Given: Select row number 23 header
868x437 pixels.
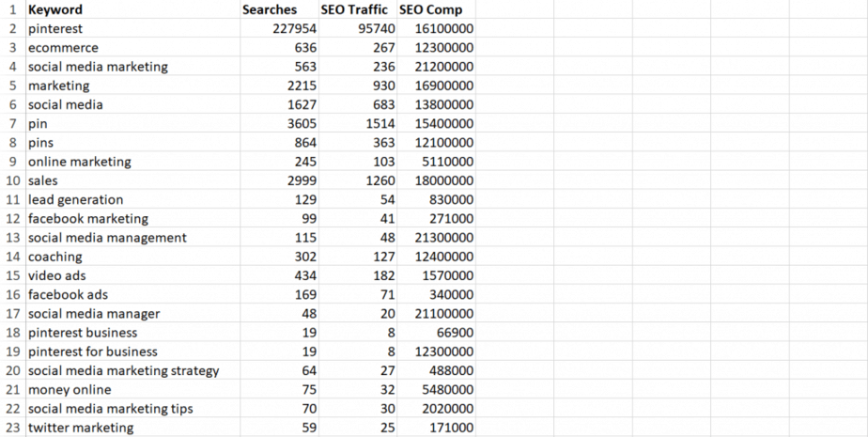Looking at the screenshot, I should [x=11, y=428].
